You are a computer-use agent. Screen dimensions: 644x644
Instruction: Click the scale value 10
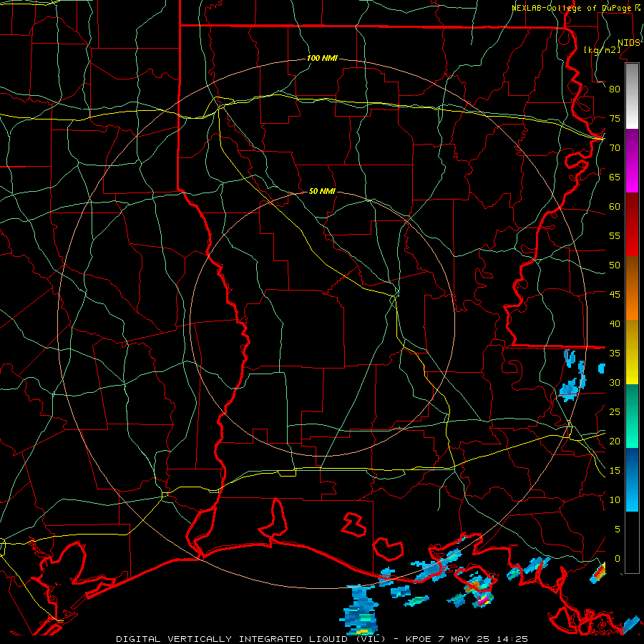(x=615, y=500)
